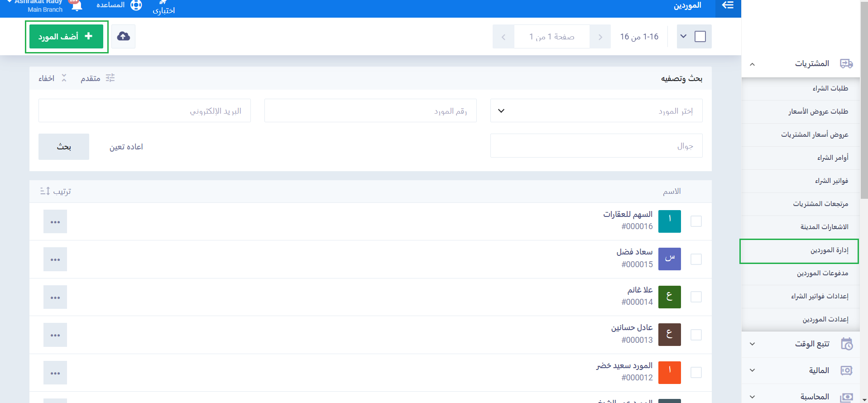Open three-dots menu for علا غانم

click(55, 297)
